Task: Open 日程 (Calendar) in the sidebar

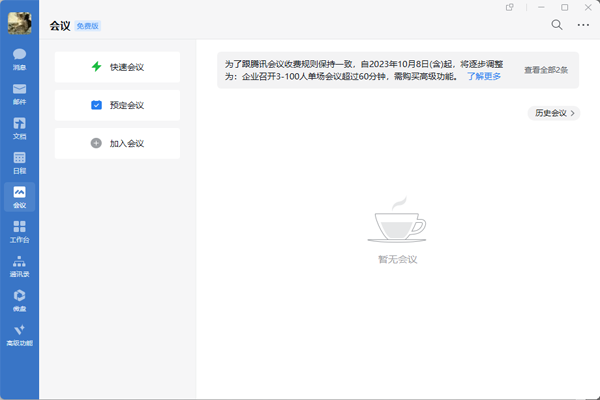Action: pos(19,163)
